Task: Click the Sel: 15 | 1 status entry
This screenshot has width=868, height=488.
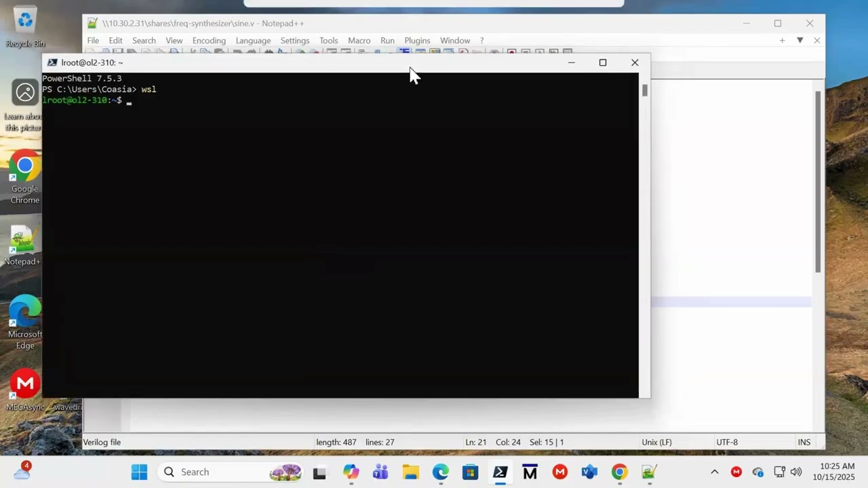Action: (547, 442)
